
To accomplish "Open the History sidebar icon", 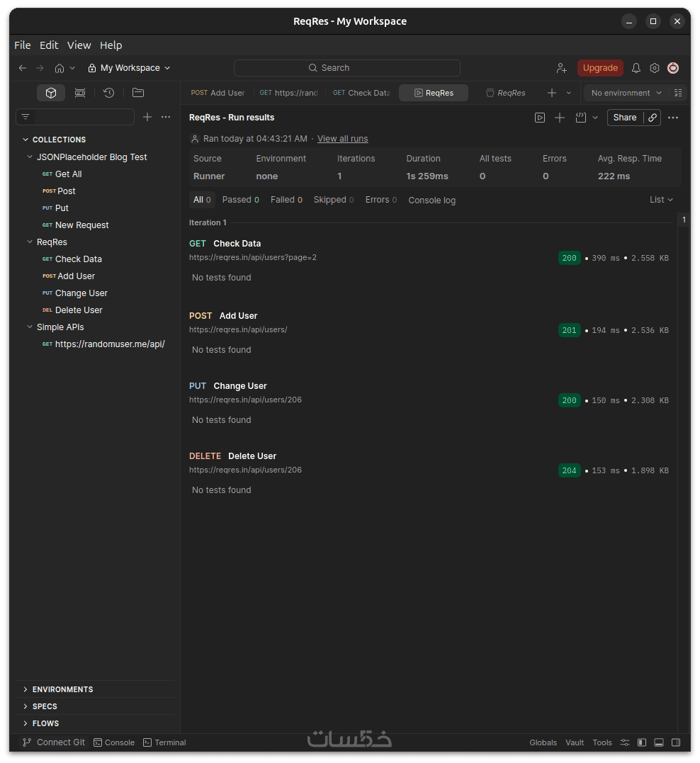I will (108, 93).
